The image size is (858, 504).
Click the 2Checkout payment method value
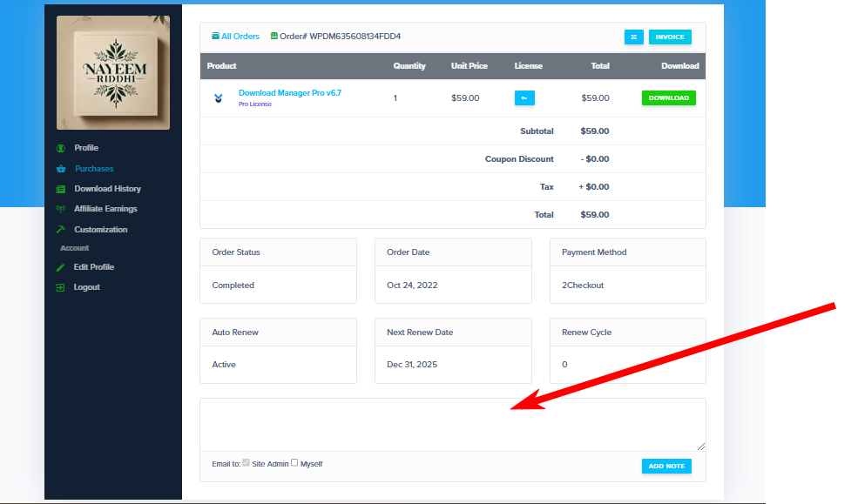coord(583,286)
